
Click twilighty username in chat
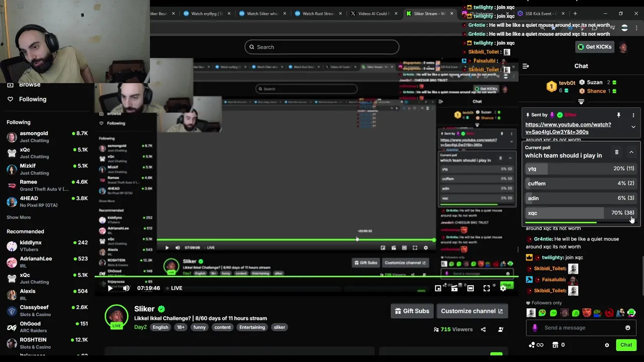553,257
